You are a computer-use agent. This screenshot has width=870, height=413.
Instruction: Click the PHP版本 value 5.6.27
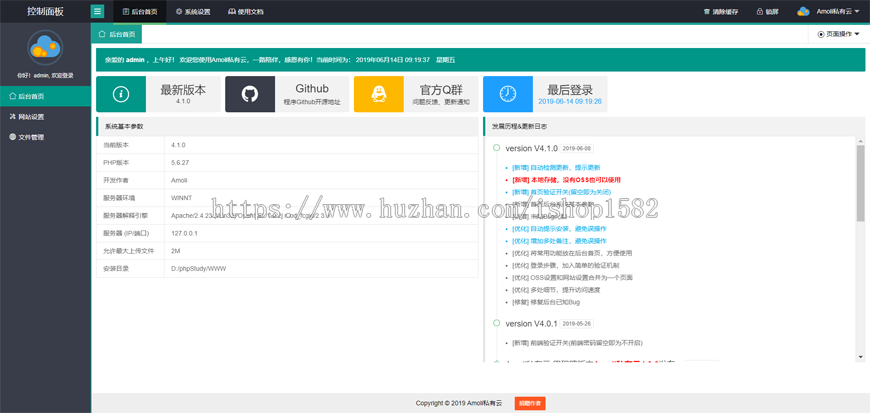[x=180, y=163]
